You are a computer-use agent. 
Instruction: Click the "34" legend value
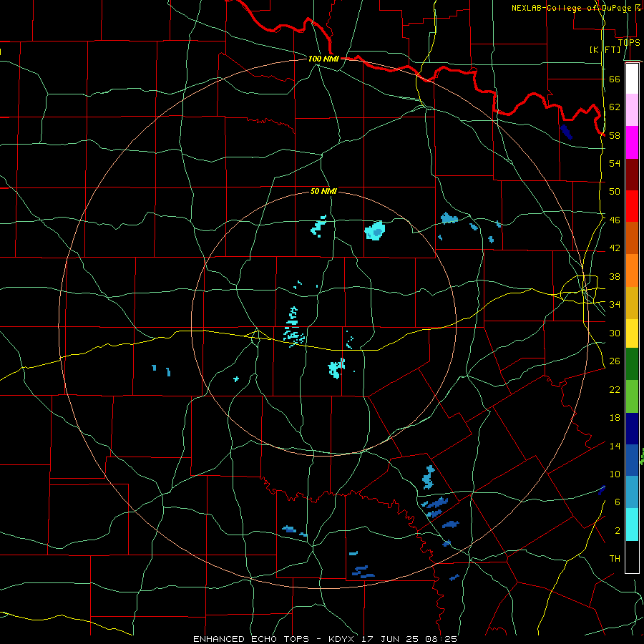click(615, 305)
